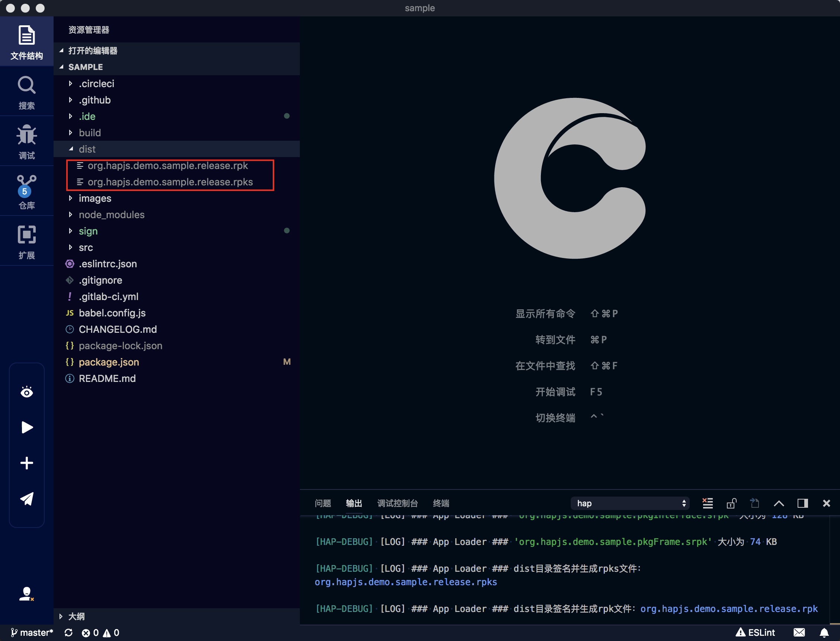The image size is (840, 641).
Task: Click ESLint status bar item
Action: click(755, 632)
